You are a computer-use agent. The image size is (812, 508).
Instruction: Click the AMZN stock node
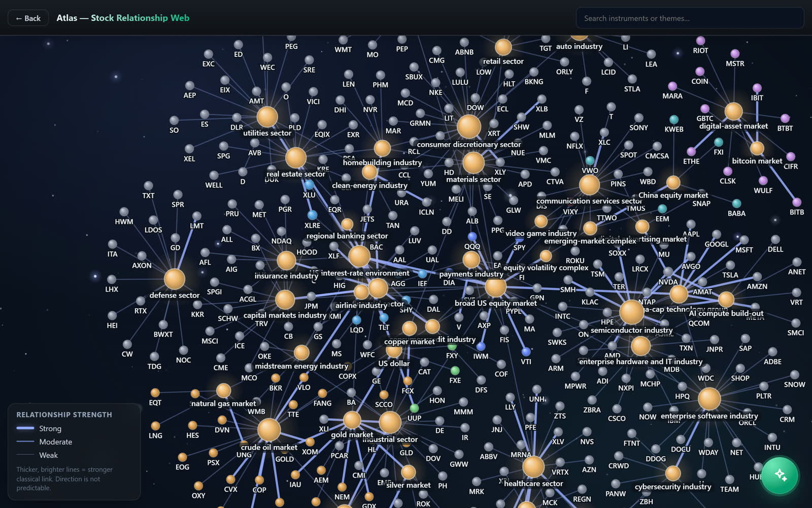click(757, 277)
